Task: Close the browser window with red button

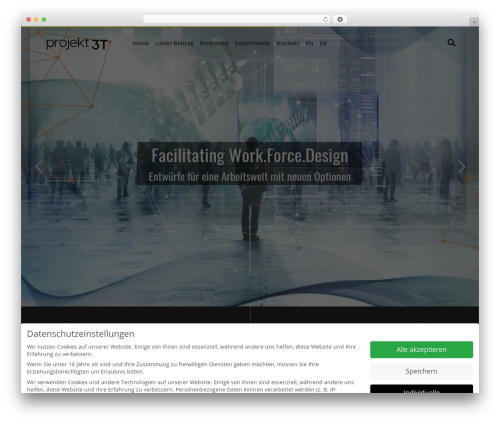Action: pyautogui.click(x=29, y=19)
